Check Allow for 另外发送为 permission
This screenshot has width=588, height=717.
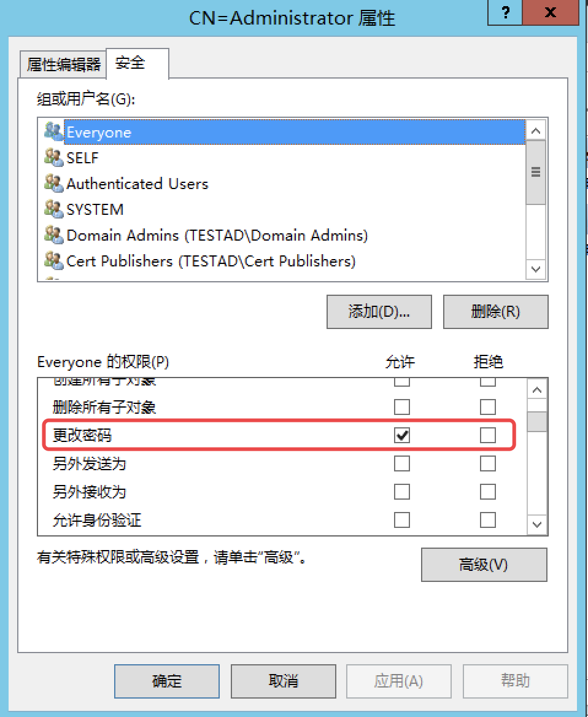click(x=402, y=463)
